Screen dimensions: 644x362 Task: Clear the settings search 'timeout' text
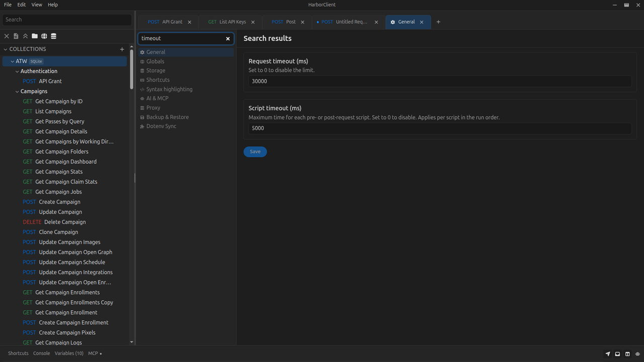point(228,38)
